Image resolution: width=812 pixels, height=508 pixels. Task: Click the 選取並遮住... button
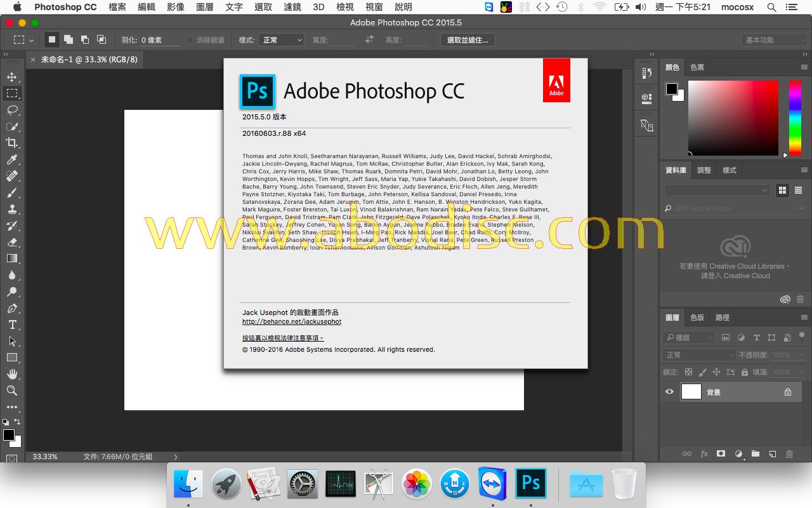coord(468,40)
